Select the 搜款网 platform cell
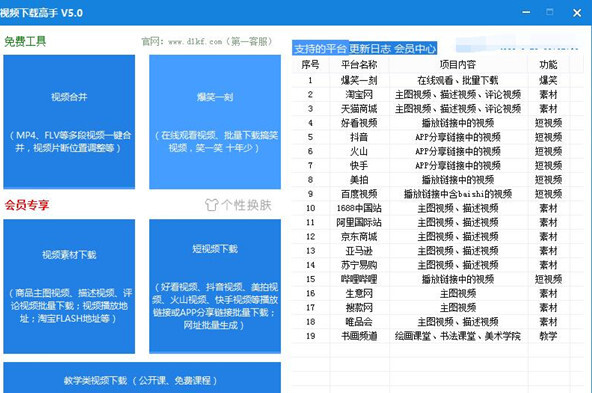Viewport: 592px width, 393px height. pos(359,308)
